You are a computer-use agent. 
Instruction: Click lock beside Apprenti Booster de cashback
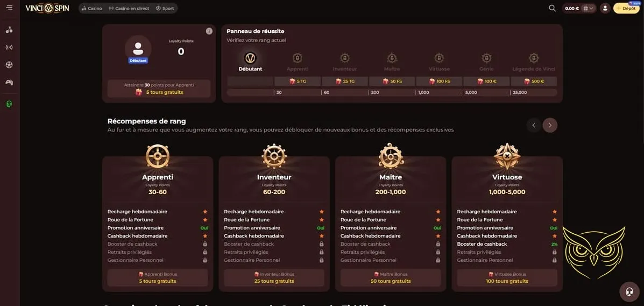(x=205, y=244)
